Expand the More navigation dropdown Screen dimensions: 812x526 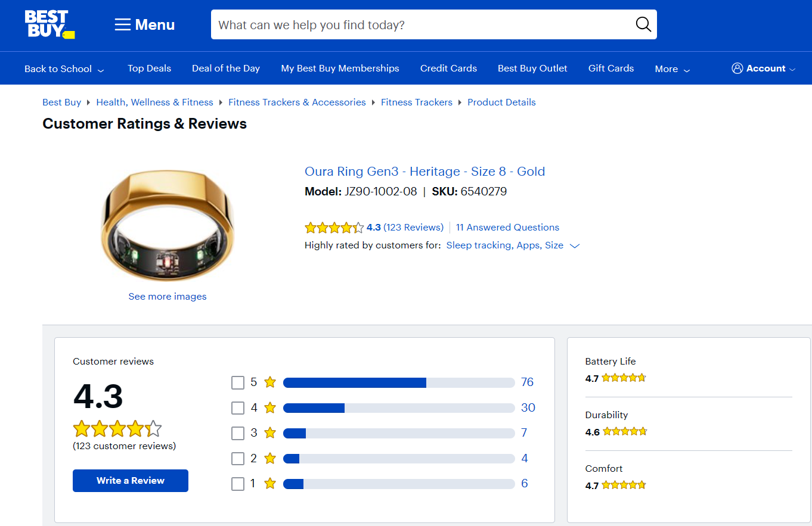672,69
